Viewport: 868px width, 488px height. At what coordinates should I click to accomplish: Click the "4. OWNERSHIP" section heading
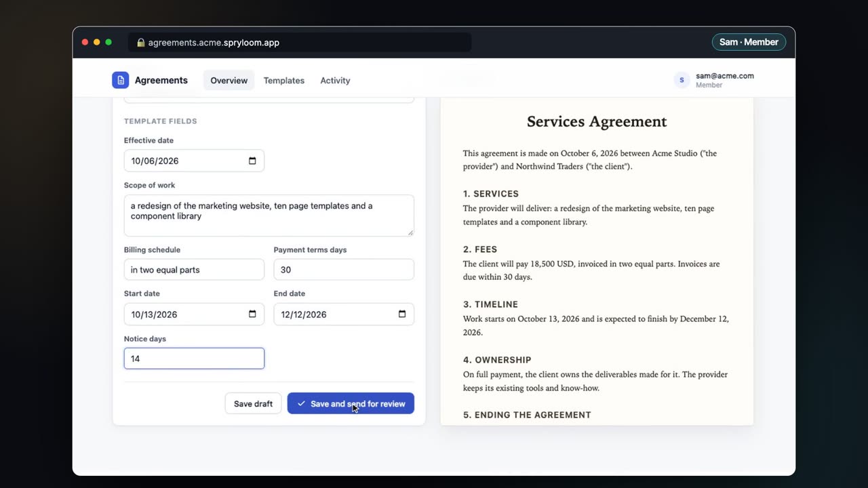pos(497,360)
